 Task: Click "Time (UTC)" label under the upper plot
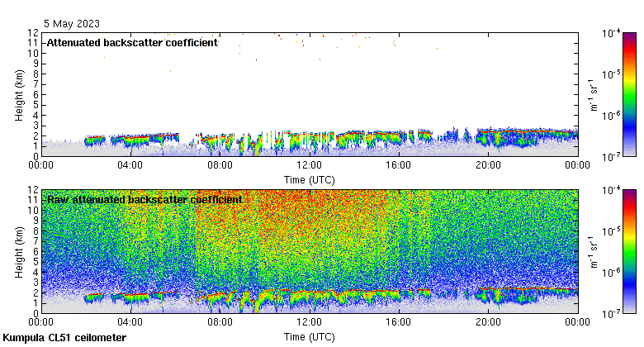[310, 180]
